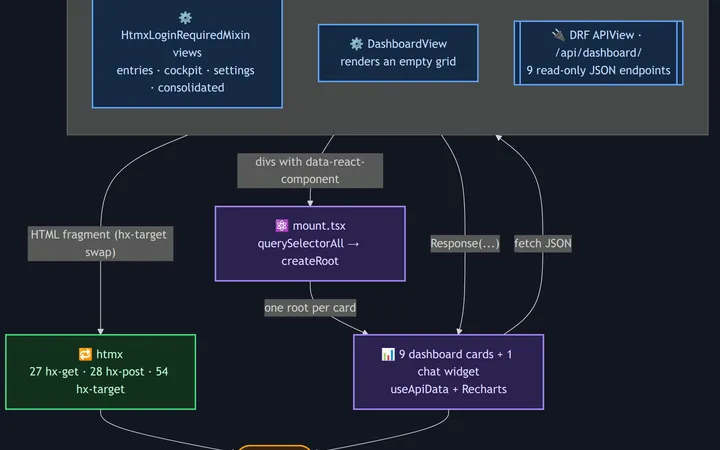Image resolution: width=720 pixels, height=450 pixels.
Task: Click the repeat arrows icon beside htmx
Action: (85, 354)
